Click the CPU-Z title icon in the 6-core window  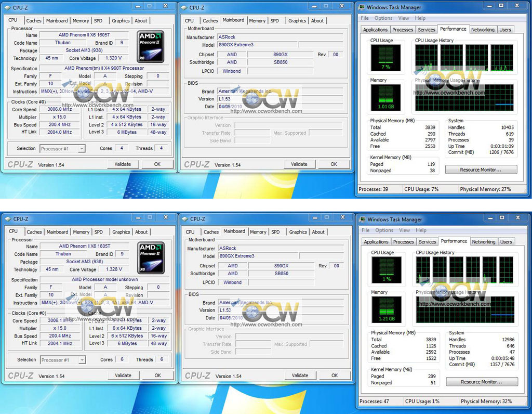click(8, 219)
